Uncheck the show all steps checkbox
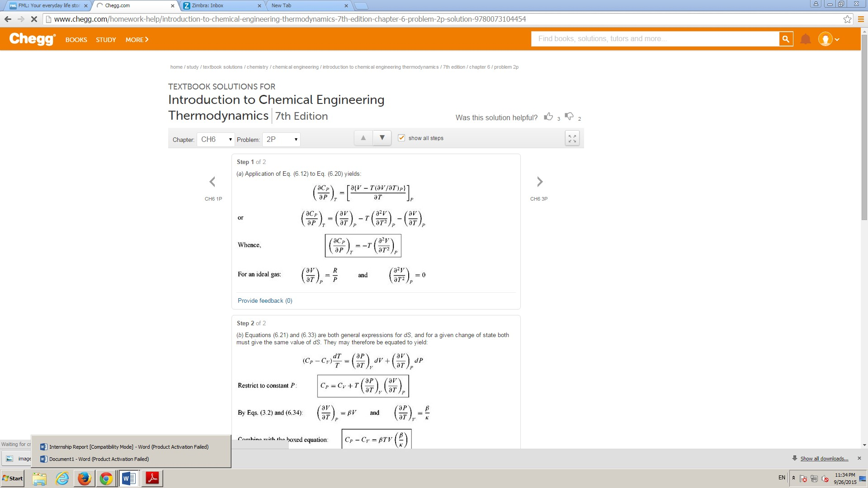 [401, 138]
